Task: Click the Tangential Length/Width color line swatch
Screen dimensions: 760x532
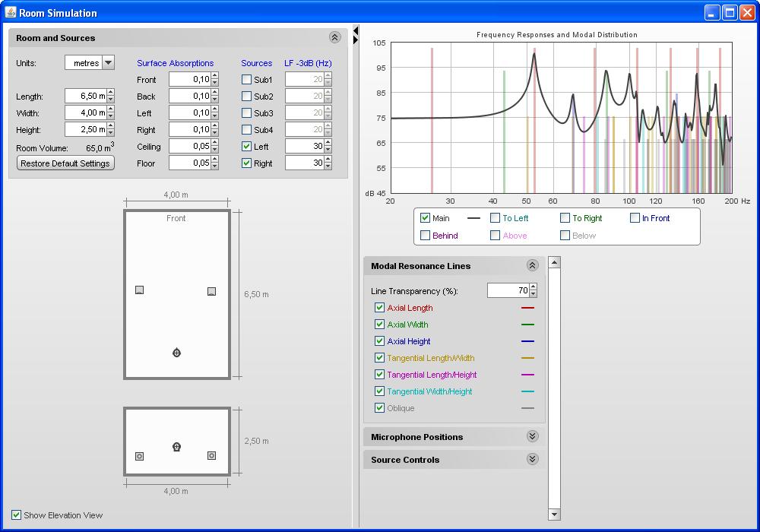Action: click(x=527, y=358)
